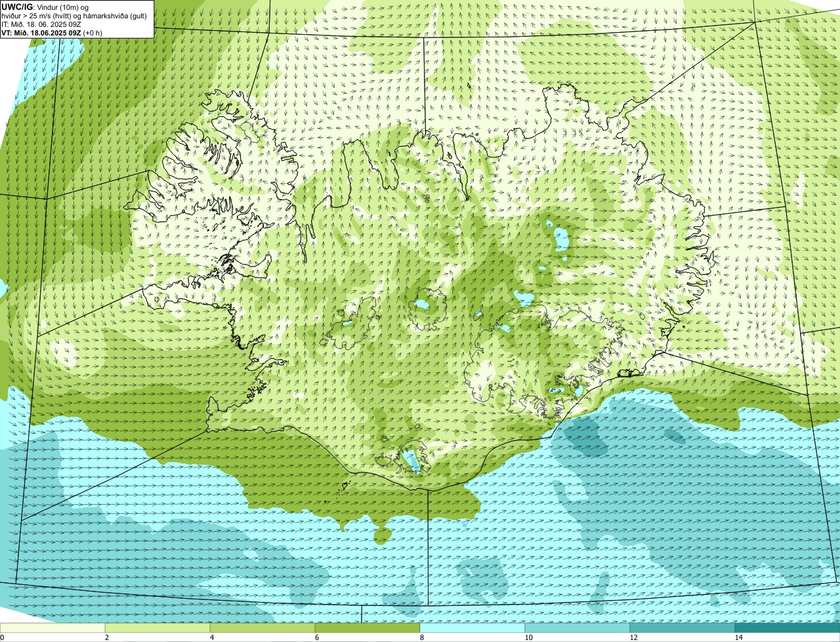
Task: Click the scale label '14'
Action: pyautogui.click(x=738, y=637)
